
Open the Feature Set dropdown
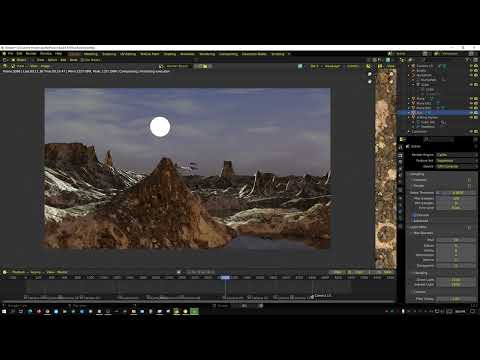pos(457,160)
